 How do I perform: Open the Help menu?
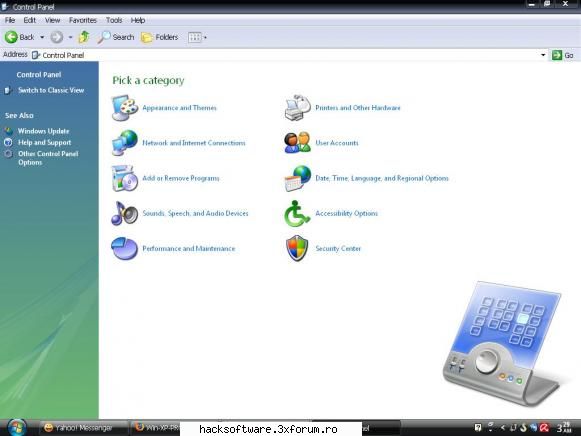(138, 20)
